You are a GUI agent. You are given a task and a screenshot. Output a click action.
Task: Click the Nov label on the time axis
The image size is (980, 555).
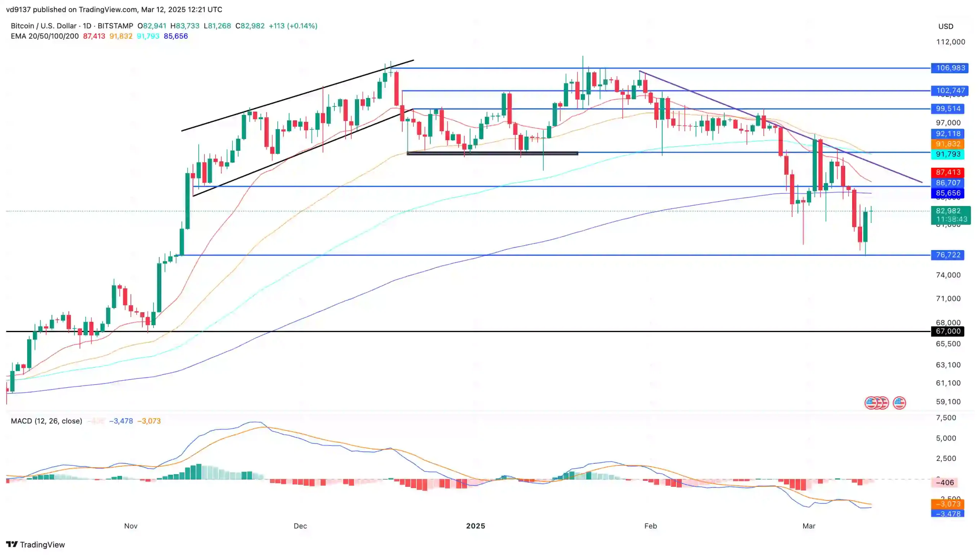point(131,526)
